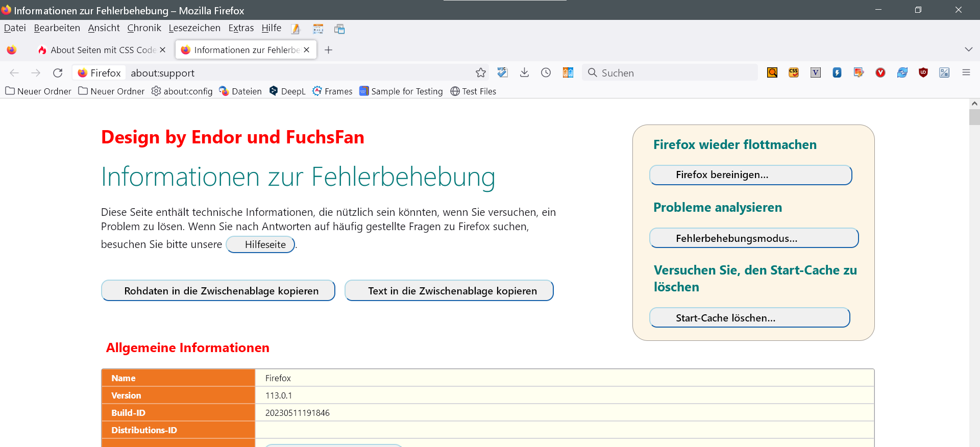
Task: Open the Firefox hamburger application menu
Action: (966, 73)
